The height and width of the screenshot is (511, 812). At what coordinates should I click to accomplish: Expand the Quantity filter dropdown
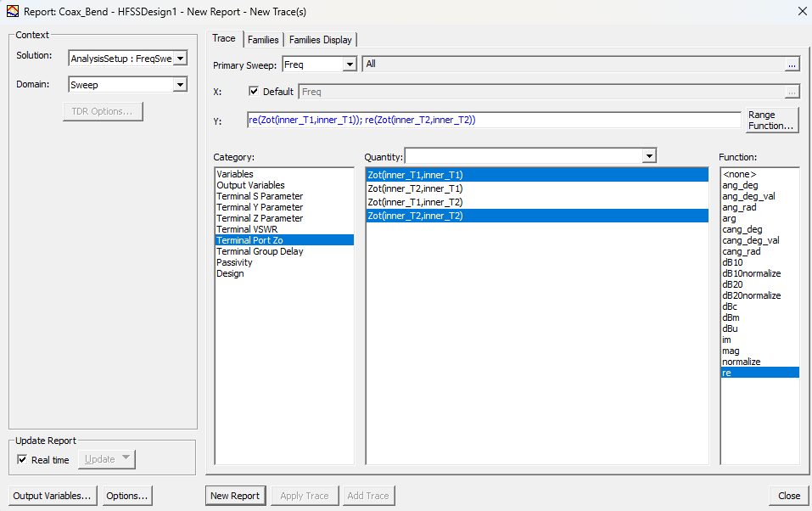tap(649, 156)
